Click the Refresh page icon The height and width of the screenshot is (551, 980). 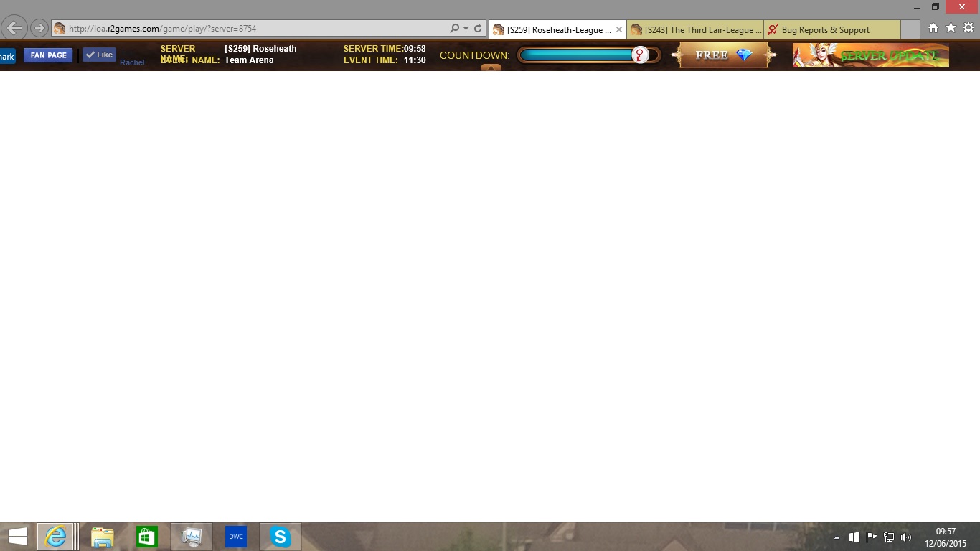coord(478,29)
